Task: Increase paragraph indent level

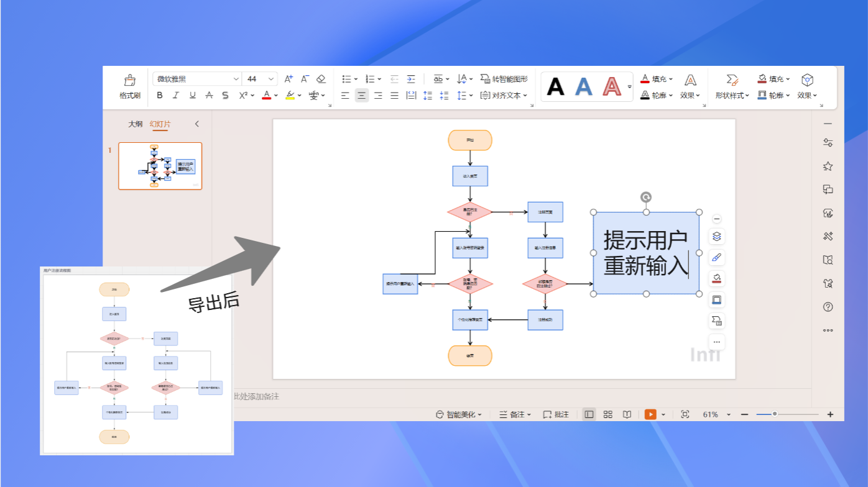Action: [411, 79]
